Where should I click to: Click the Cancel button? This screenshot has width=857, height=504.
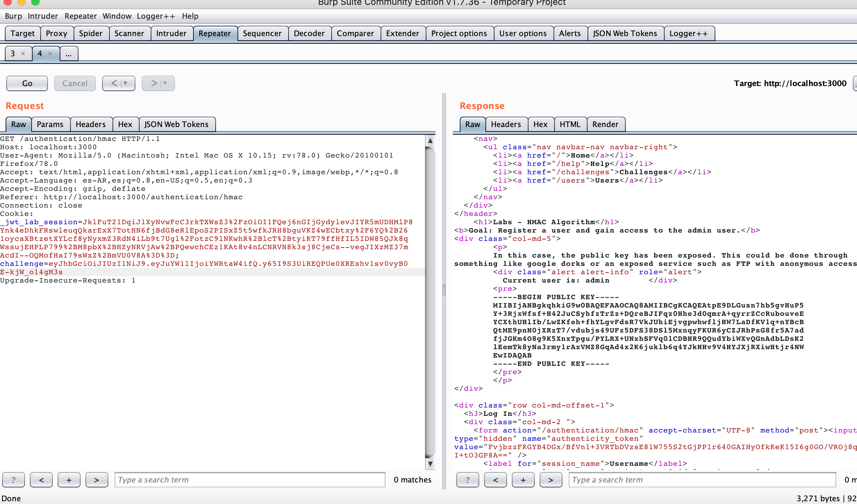pyautogui.click(x=75, y=83)
